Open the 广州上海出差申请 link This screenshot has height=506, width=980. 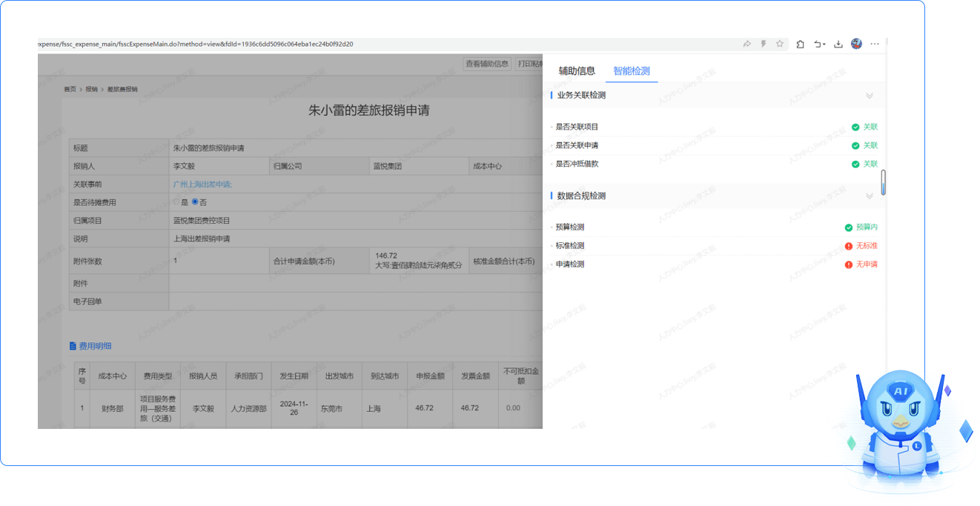click(x=202, y=184)
